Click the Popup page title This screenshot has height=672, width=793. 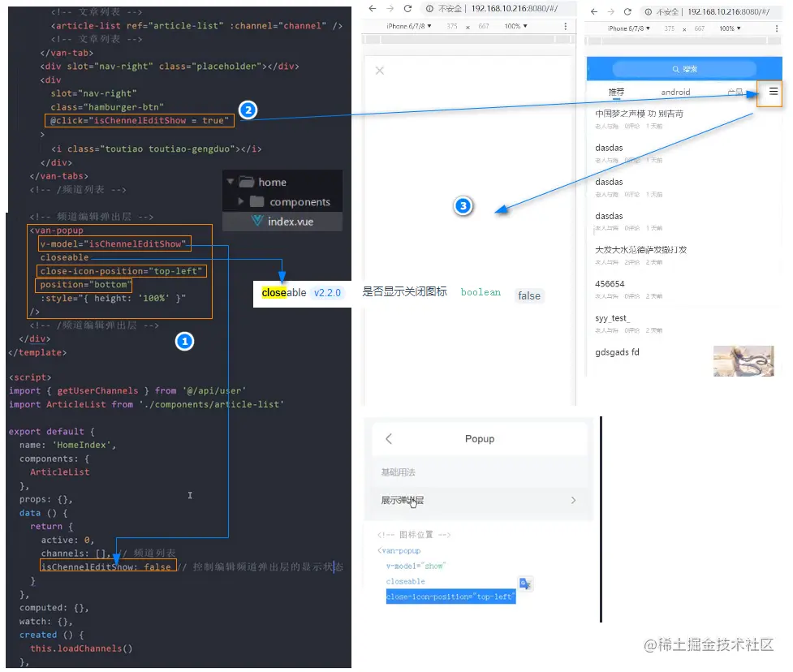[480, 439]
